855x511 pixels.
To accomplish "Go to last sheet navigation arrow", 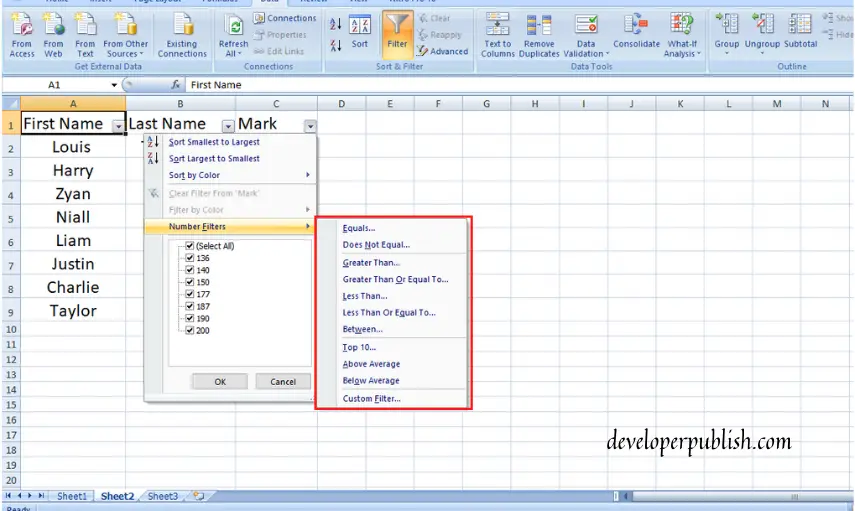I will point(41,496).
